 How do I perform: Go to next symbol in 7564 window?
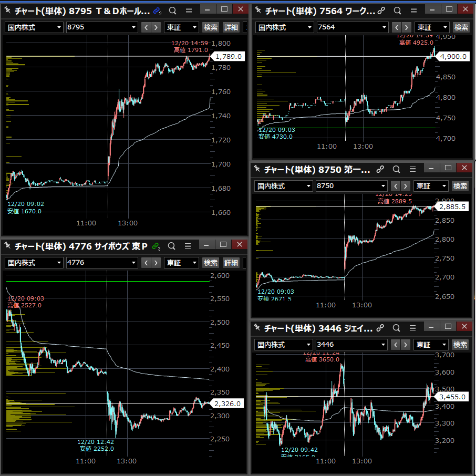pyautogui.click(x=406, y=28)
